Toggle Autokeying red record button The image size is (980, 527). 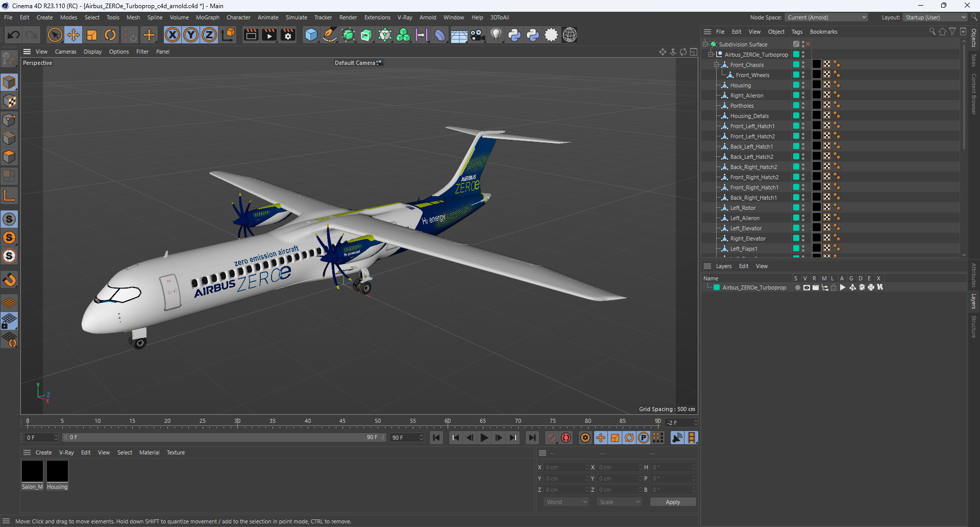click(566, 438)
